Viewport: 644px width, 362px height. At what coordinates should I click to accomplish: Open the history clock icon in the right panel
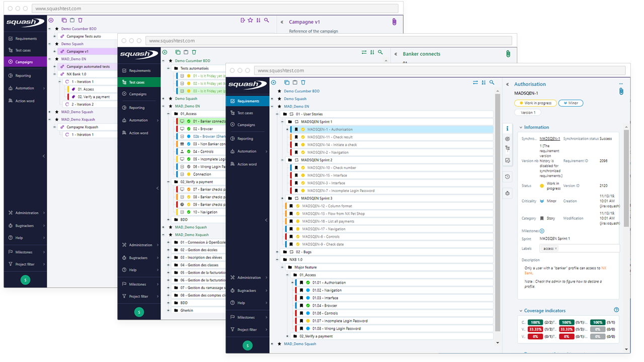[x=507, y=177]
